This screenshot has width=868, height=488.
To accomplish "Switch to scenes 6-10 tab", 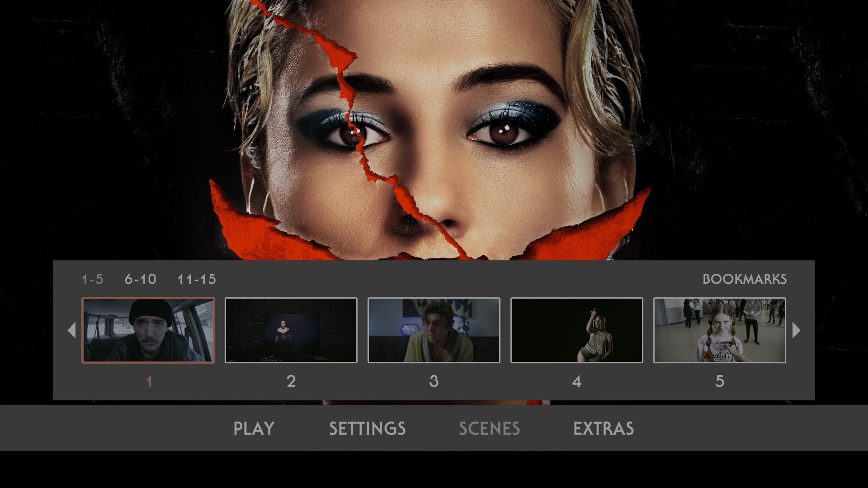I will [140, 279].
